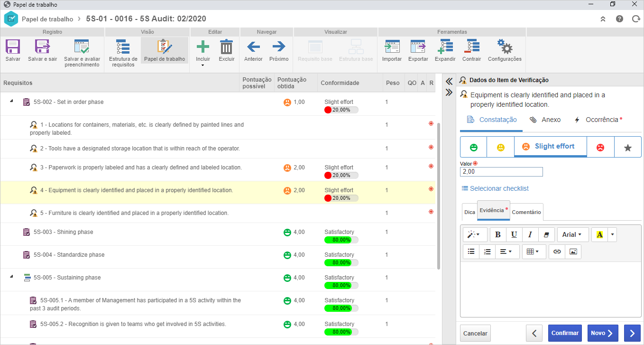Click the Confirmar button
The height and width of the screenshot is (345, 644).
coord(565,333)
